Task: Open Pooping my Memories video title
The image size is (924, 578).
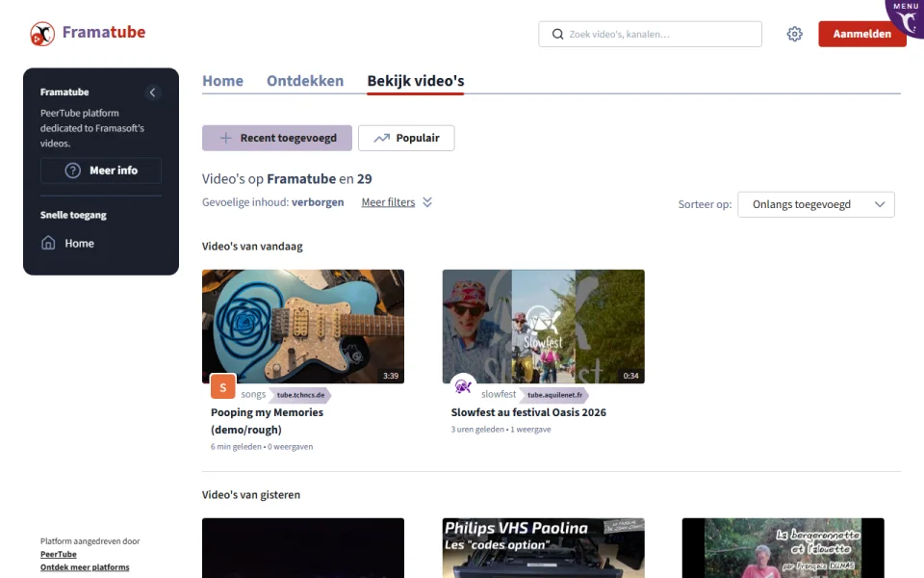Action: point(267,421)
